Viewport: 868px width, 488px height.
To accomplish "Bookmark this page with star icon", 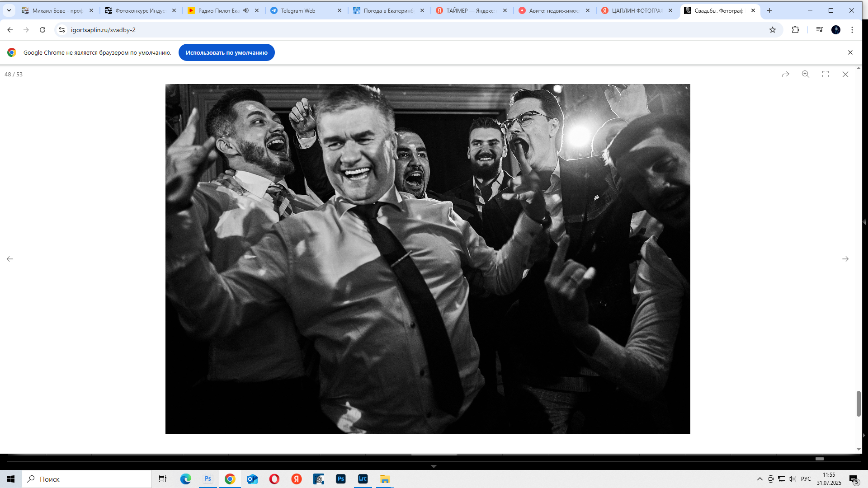I will pos(773,30).
